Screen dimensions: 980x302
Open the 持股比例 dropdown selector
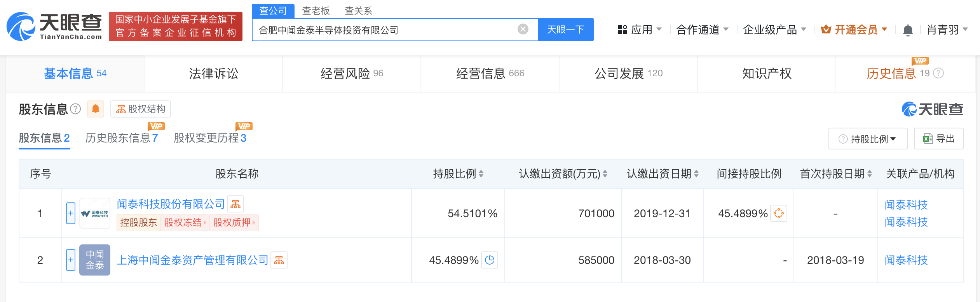click(x=868, y=139)
